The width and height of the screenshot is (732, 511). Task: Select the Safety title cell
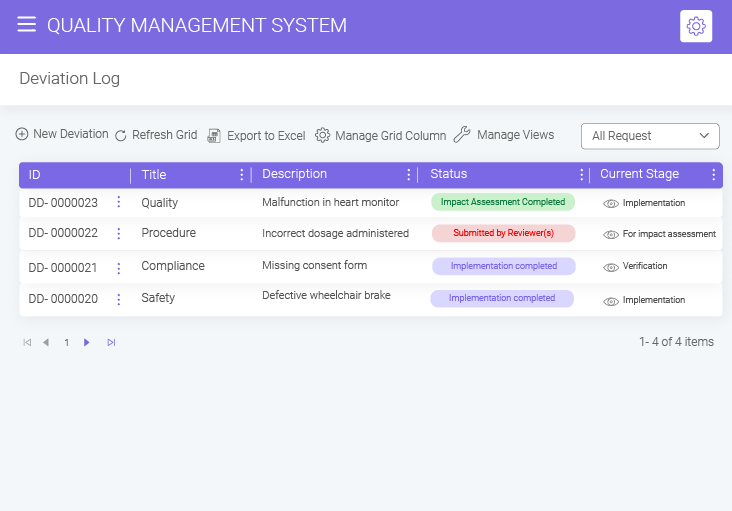tap(158, 298)
